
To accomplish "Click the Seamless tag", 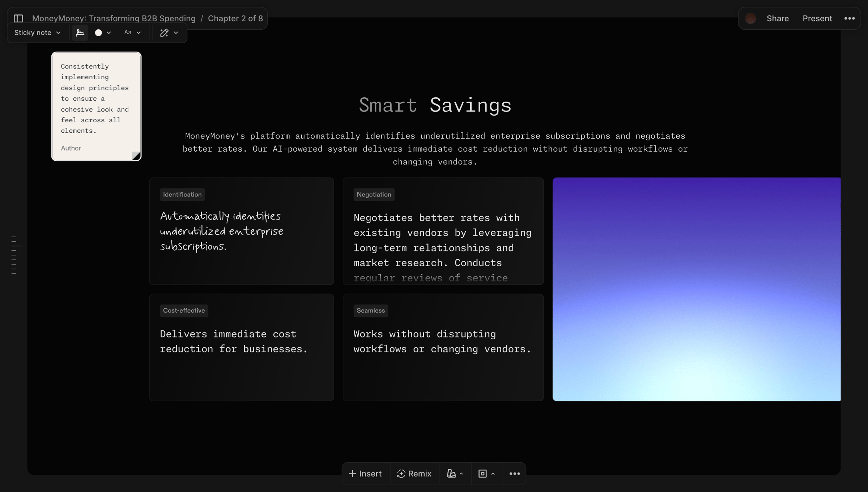I will tap(371, 311).
